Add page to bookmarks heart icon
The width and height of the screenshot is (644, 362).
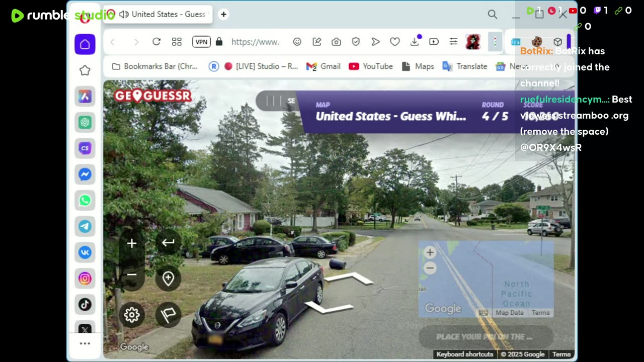point(395,42)
